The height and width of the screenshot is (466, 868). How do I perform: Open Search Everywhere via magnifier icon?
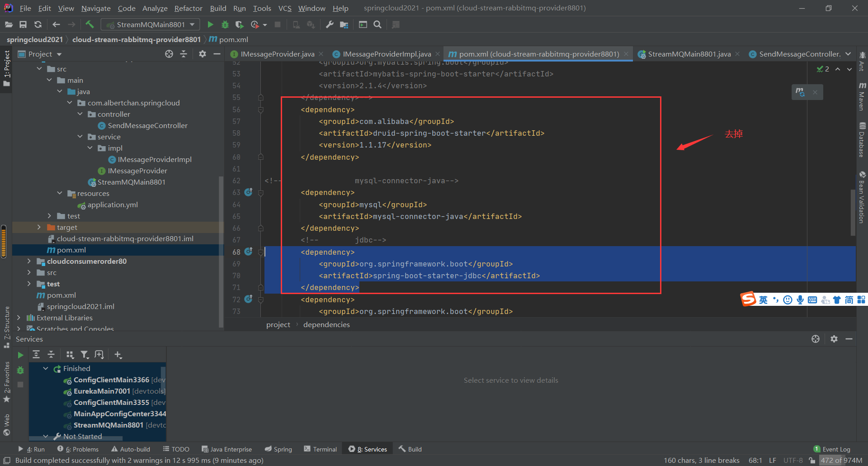point(377,24)
